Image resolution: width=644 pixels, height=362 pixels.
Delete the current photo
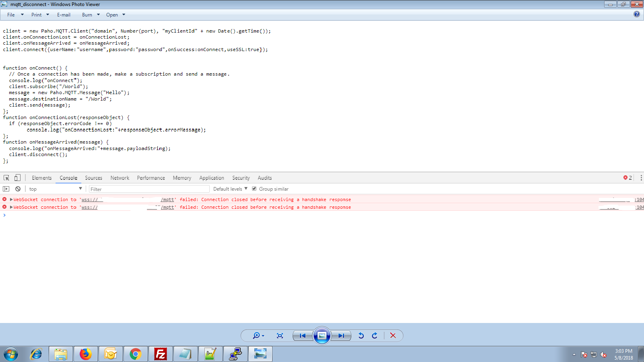(393, 335)
